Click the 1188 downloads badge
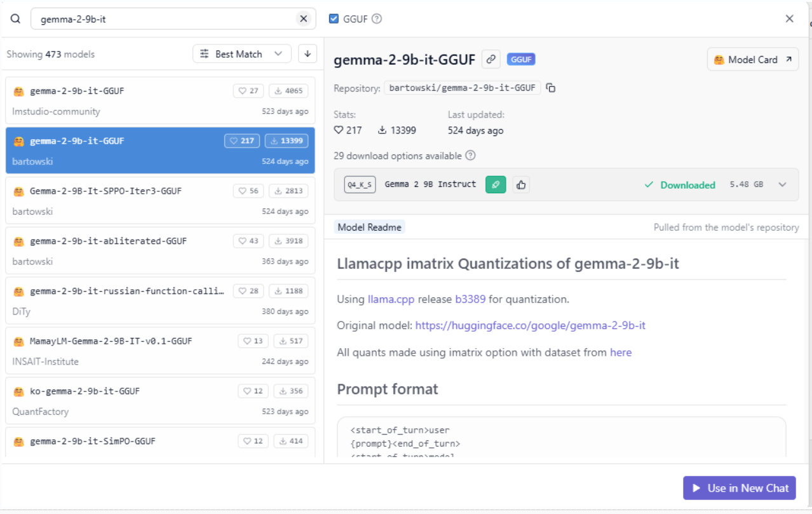The image size is (812, 514). [x=288, y=291]
